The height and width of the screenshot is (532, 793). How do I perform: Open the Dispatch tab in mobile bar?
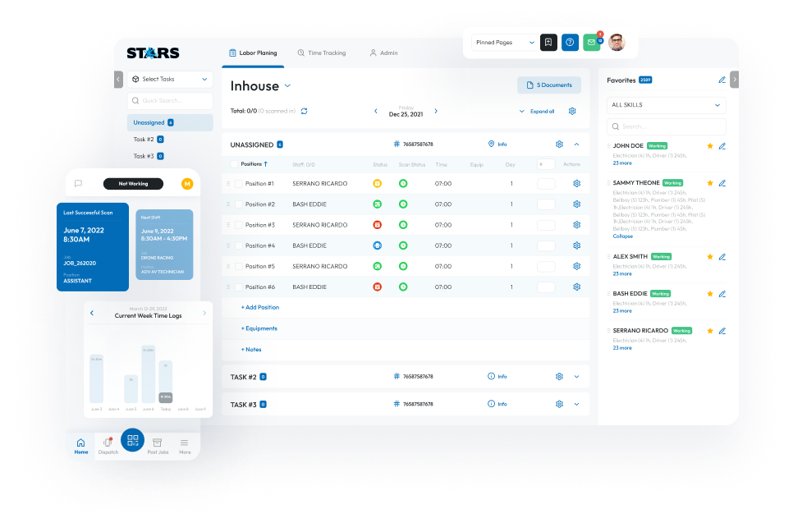pyautogui.click(x=108, y=446)
